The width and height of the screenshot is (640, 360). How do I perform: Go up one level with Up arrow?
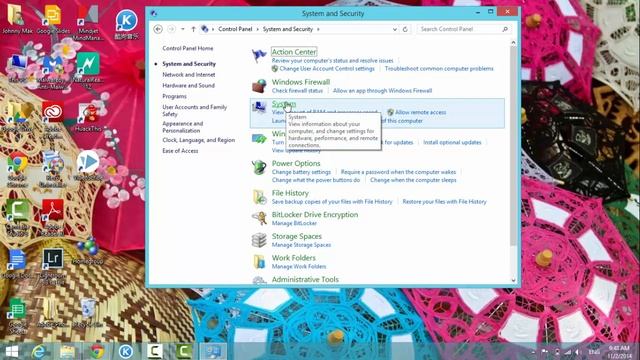193,29
